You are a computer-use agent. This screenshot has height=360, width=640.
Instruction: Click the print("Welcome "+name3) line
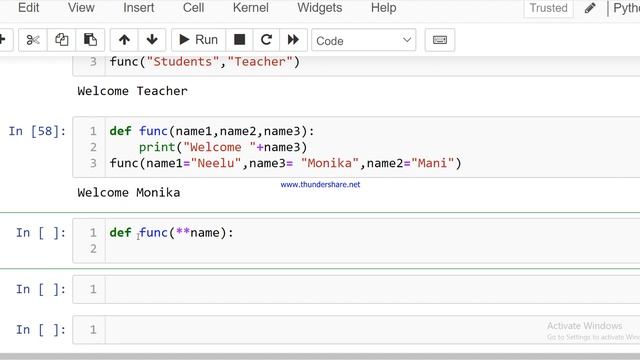coord(223,147)
